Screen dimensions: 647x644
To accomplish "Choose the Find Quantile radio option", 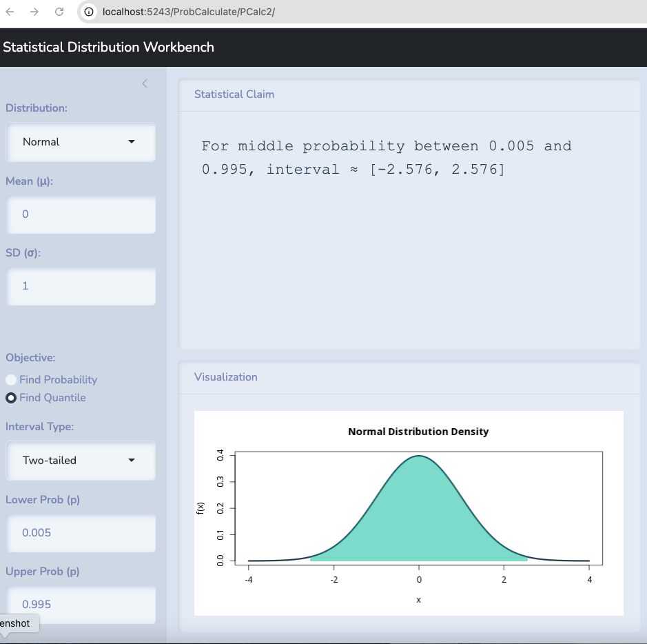I will (x=11, y=398).
